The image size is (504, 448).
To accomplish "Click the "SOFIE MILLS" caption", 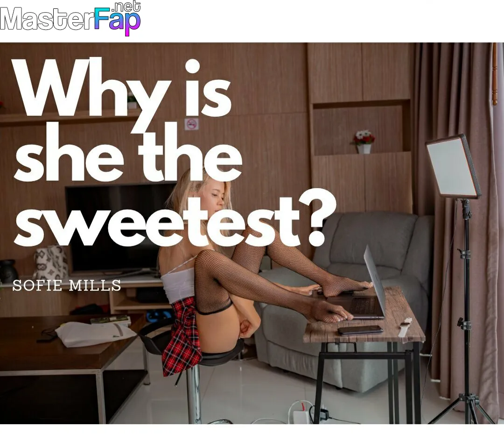I will (x=67, y=285).
